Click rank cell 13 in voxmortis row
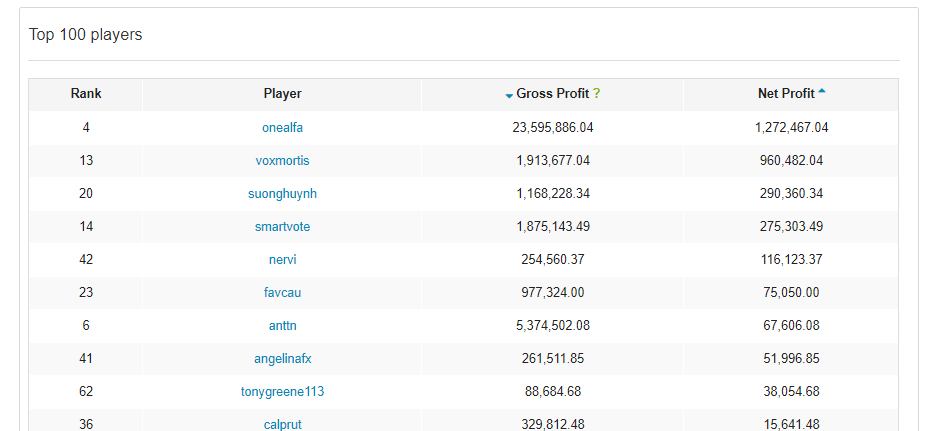 (86, 161)
